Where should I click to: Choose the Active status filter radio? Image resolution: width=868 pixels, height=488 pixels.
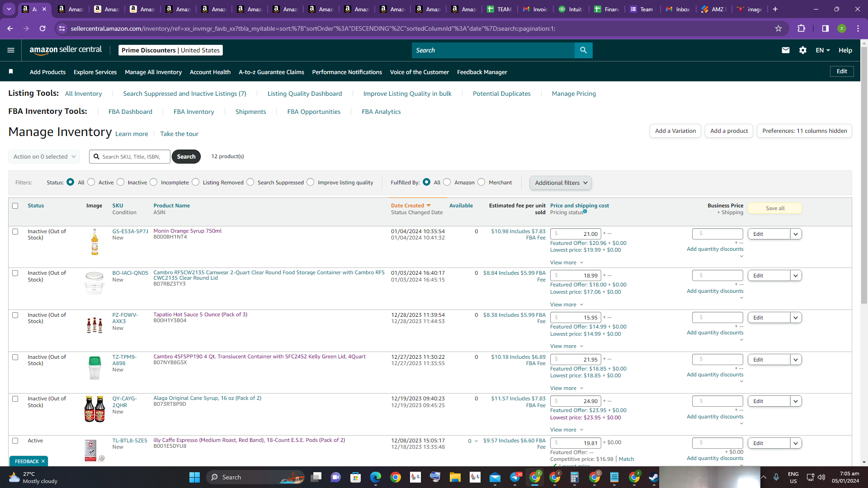(x=91, y=182)
